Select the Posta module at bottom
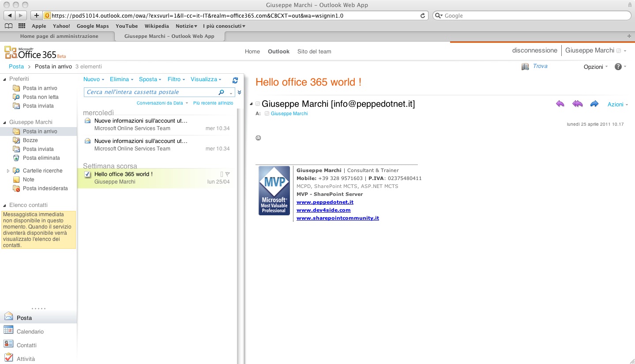 pos(24,318)
